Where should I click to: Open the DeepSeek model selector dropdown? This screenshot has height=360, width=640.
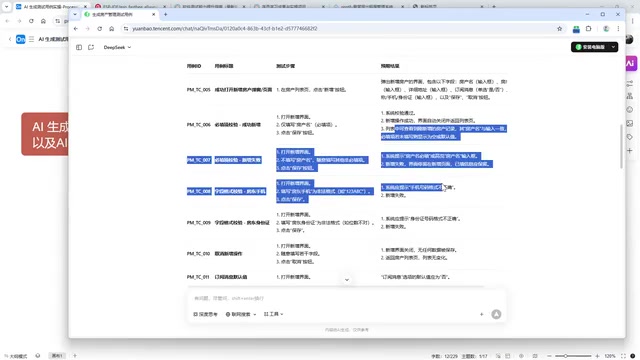point(117,47)
